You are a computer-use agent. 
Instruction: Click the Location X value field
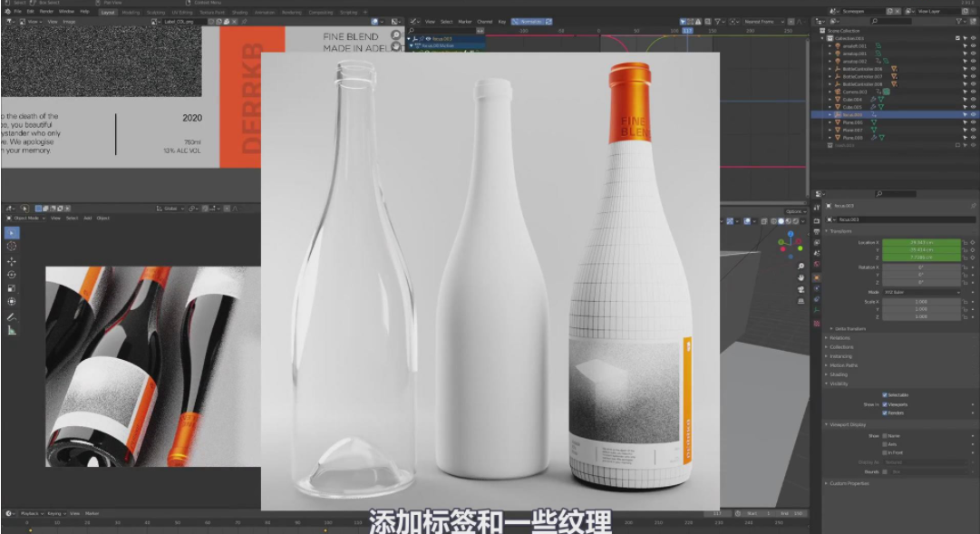921,242
